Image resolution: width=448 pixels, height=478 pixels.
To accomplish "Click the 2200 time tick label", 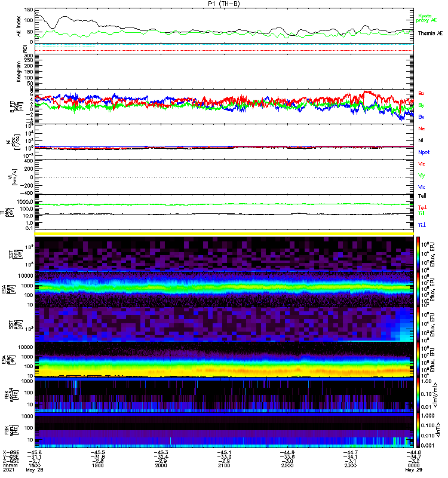I will (287, 466).
